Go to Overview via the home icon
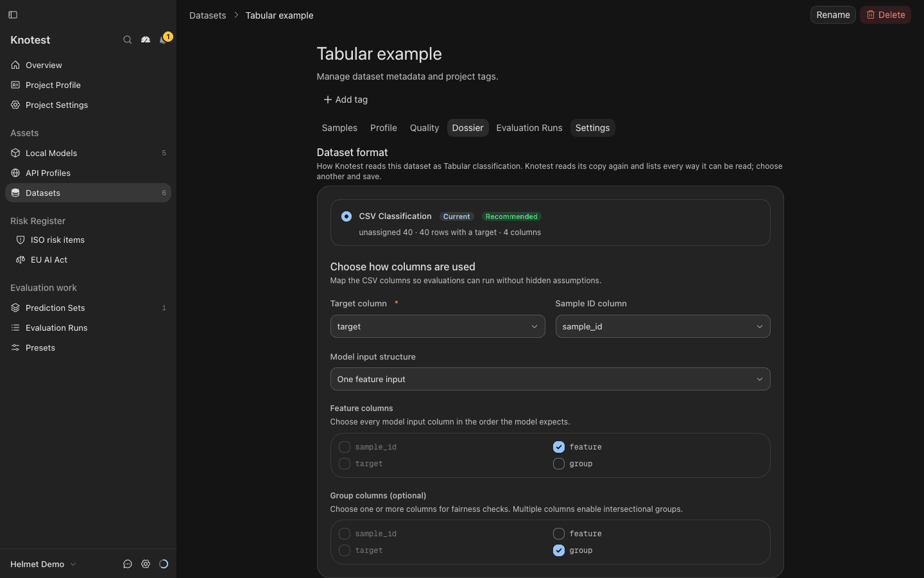924x578 pixels. click(15, 65)
